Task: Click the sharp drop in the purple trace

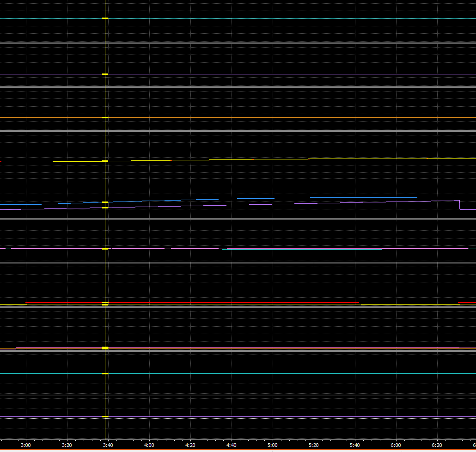Action: pos(459,205)
